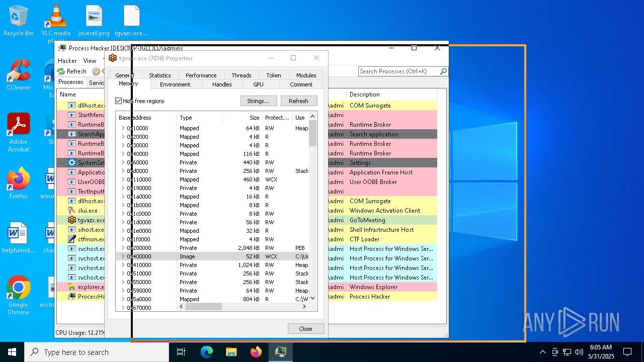This screenshot has width=644, height=362.
Task: Show hidden tray icons chevron
Action: (x=542, y=352)
